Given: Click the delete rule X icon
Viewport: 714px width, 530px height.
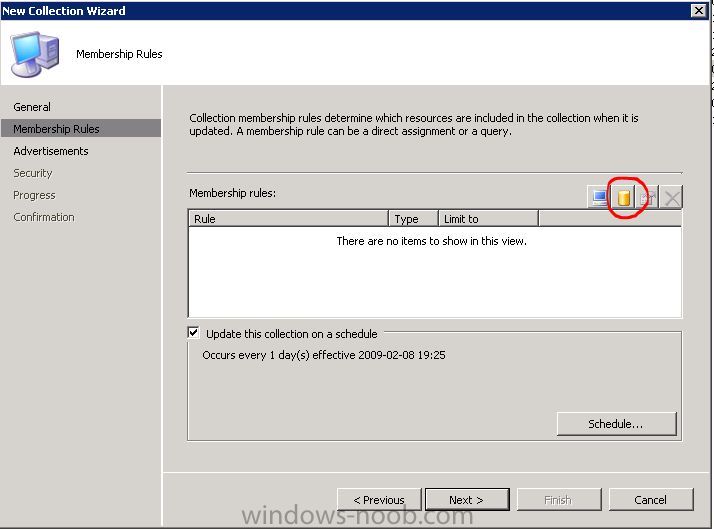Looking at the screenshot, I should point(671,197).
